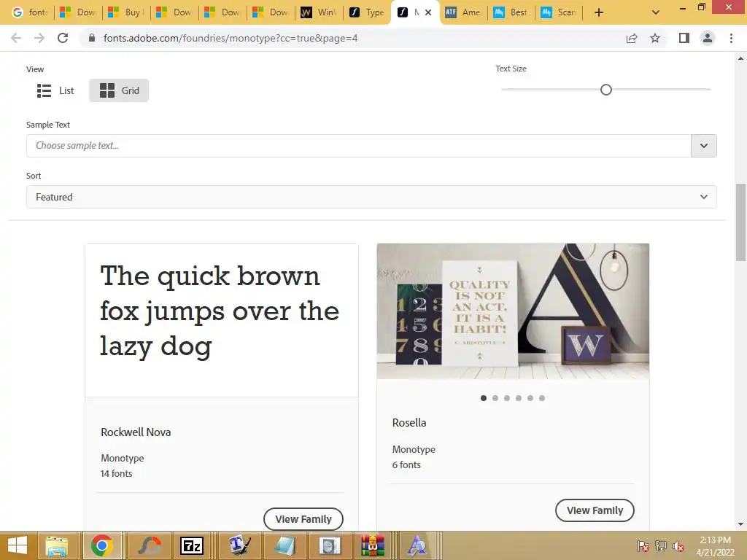Close the active Adobe Fonts tab
Viewport: 747px width, 560px height.
[x=428, y=12]
